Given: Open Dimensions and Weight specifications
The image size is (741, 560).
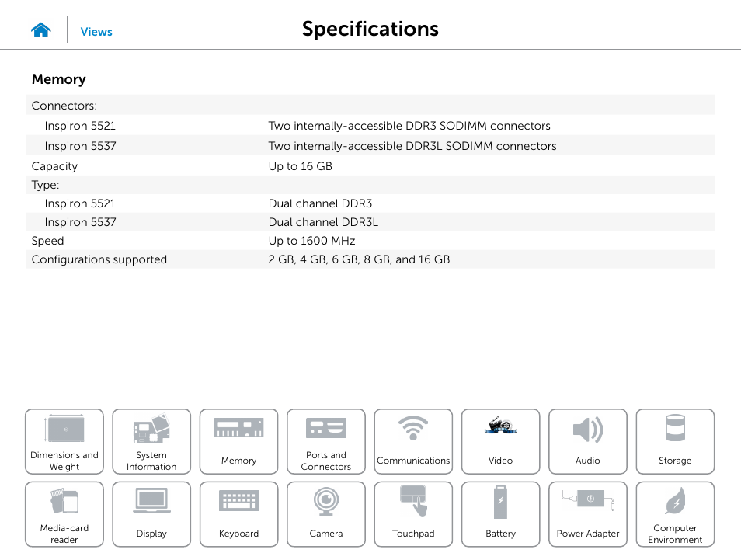Looking at the screenshot, I should click(x=64, y=441).
